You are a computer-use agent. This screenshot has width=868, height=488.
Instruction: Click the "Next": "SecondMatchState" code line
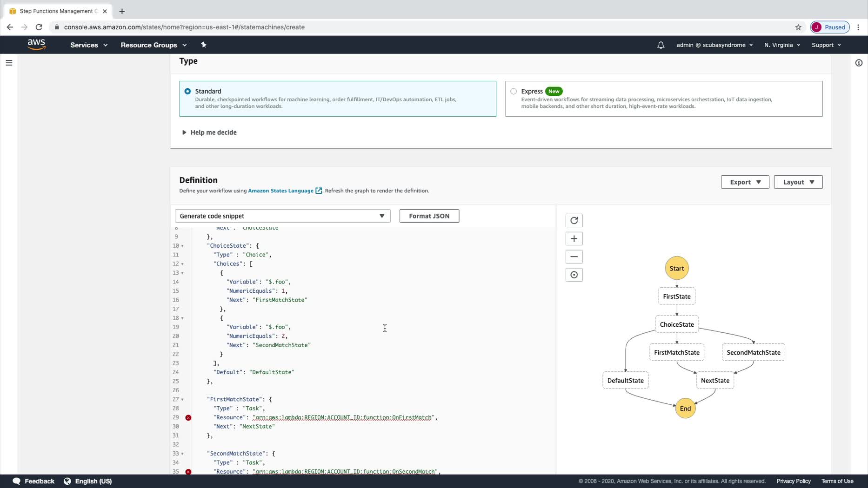pyautogui.click(x=268, y=345)
